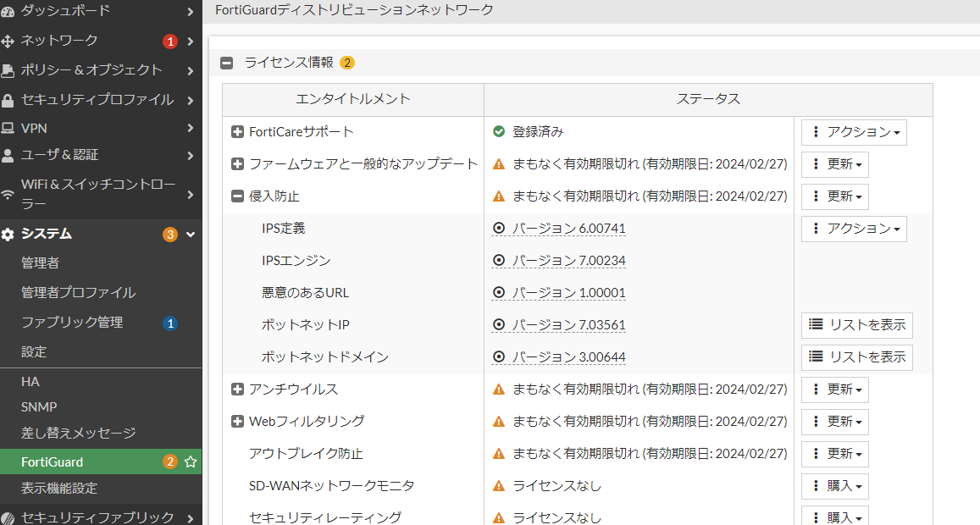Collapse the System menu chevron
The image size is (980, 525).
point(190,235)
